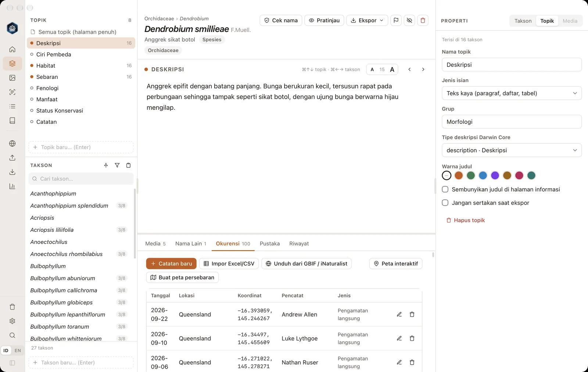This screenshot has width=588, height=372.
Task: Switch to the Pustaka tab
Action: (270, 243)
